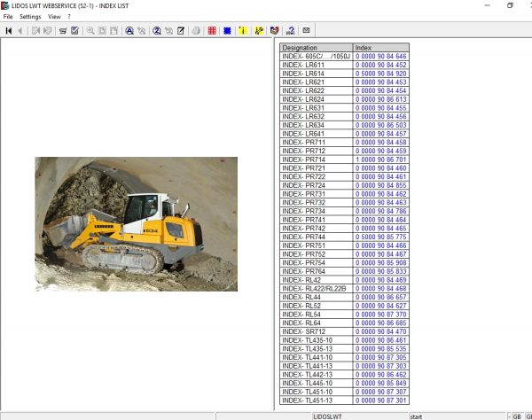The image size is (532, 420).
Task: Click the yellow info 'i' icon
Action: (x=243, y=30)
